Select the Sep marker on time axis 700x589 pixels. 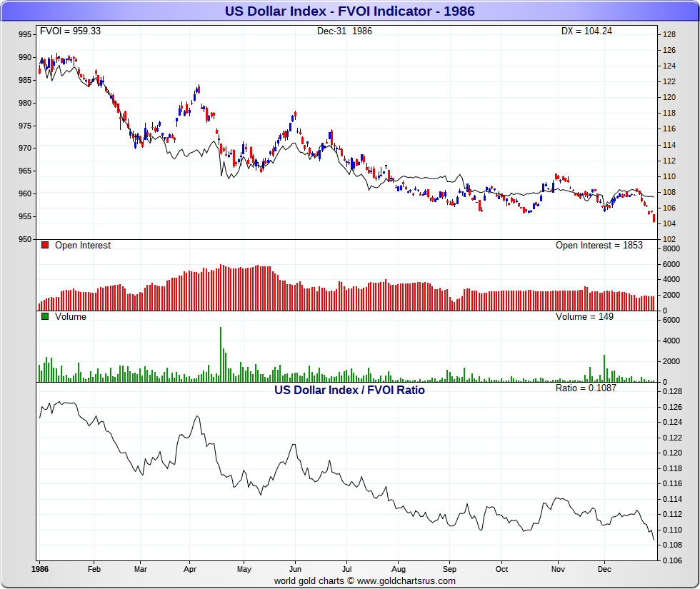[x=449, y=570]
